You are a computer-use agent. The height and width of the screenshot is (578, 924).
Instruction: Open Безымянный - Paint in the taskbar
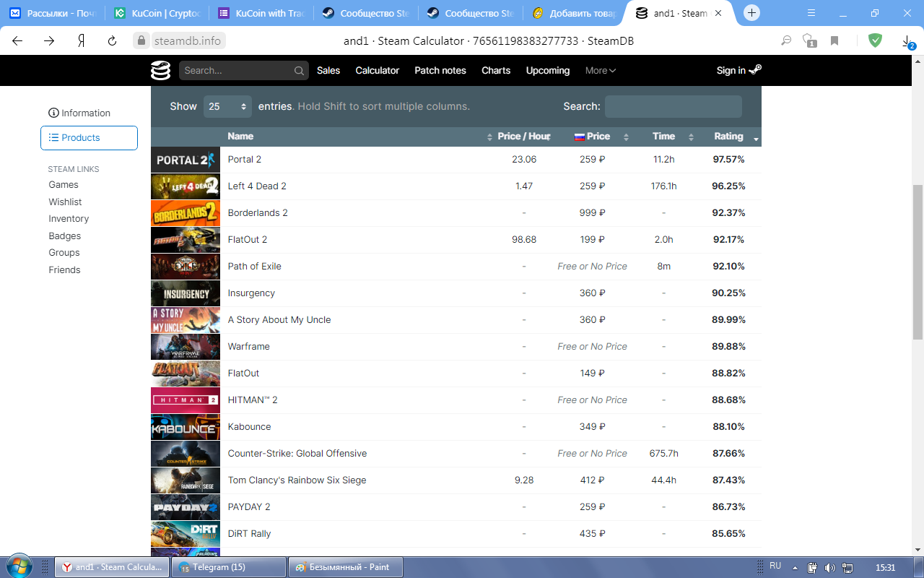tap(344, 567)
